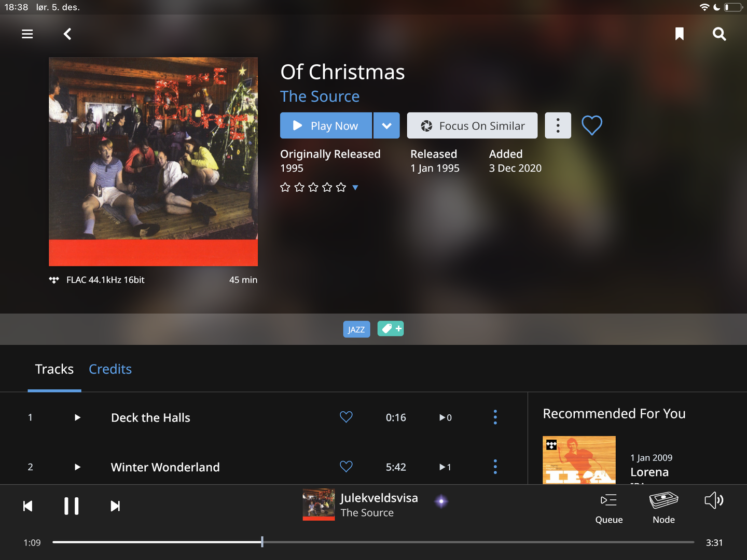747x560 pixels.
Task: Click now playing Julekveldsvisa title
Action: point(379,498)
